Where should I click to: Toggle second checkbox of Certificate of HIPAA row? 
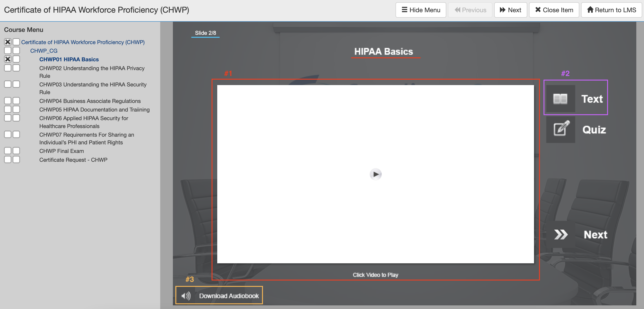point(16,42)
